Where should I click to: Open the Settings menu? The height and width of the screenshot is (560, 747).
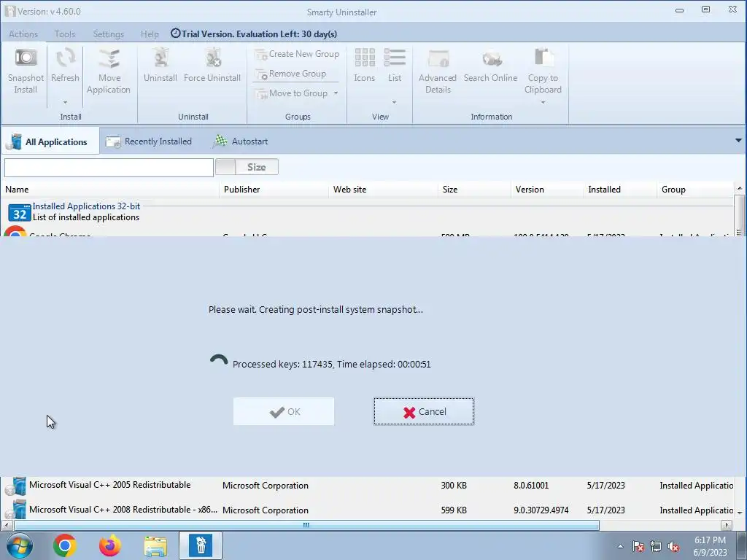pos(109,34)
